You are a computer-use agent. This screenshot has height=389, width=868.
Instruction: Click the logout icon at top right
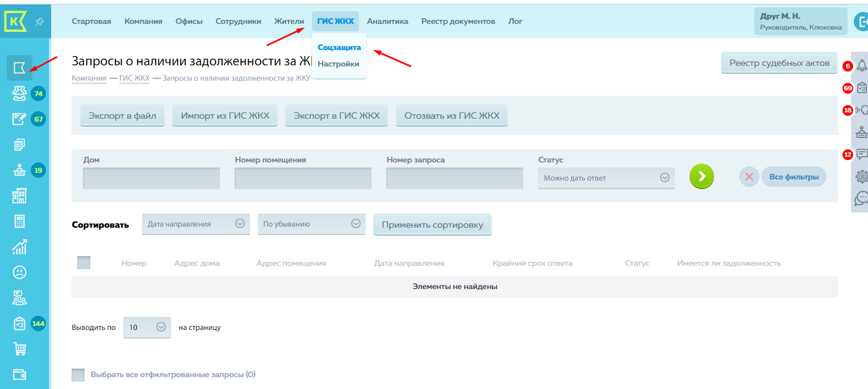pyautogui.click(x=861, y=21)
